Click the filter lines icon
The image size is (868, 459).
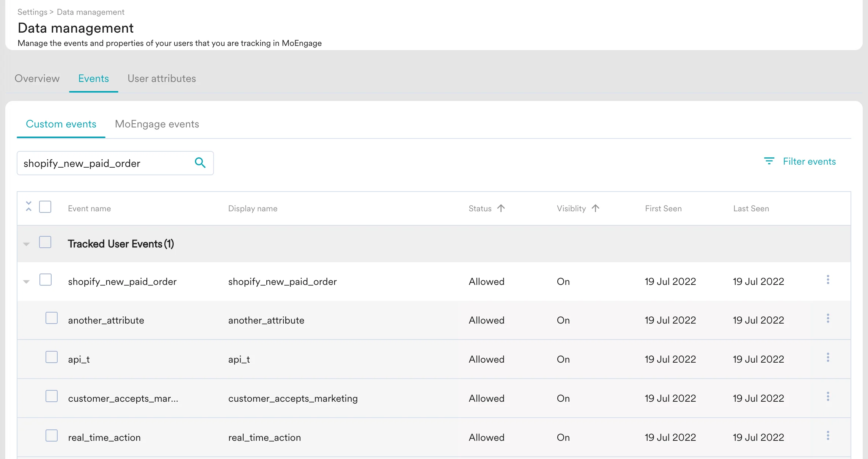coord(769,161)
